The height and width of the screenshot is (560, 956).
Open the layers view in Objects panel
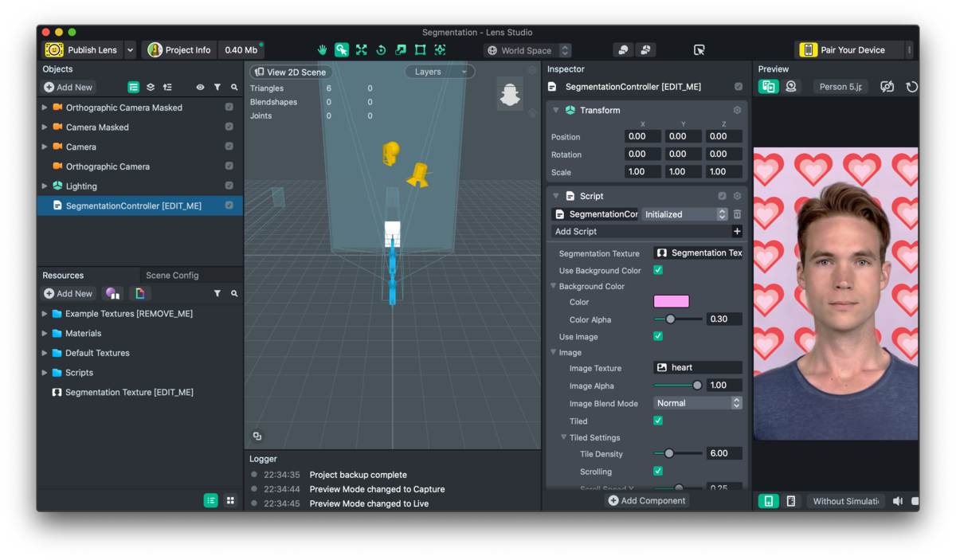(x=151, y=87)
